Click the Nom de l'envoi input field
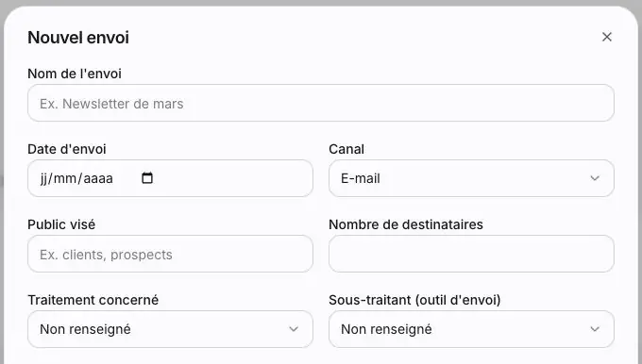 point(321,103)
